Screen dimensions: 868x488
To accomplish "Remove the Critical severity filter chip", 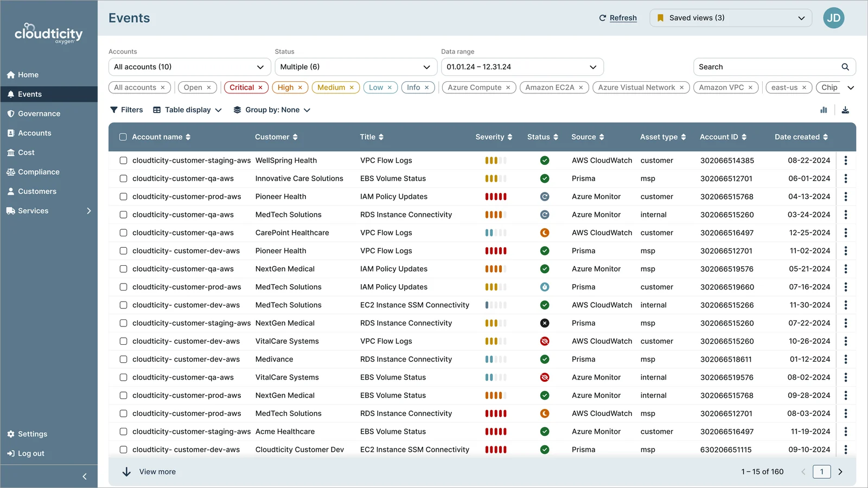I will pyautogui.click(x=260, y=87).
